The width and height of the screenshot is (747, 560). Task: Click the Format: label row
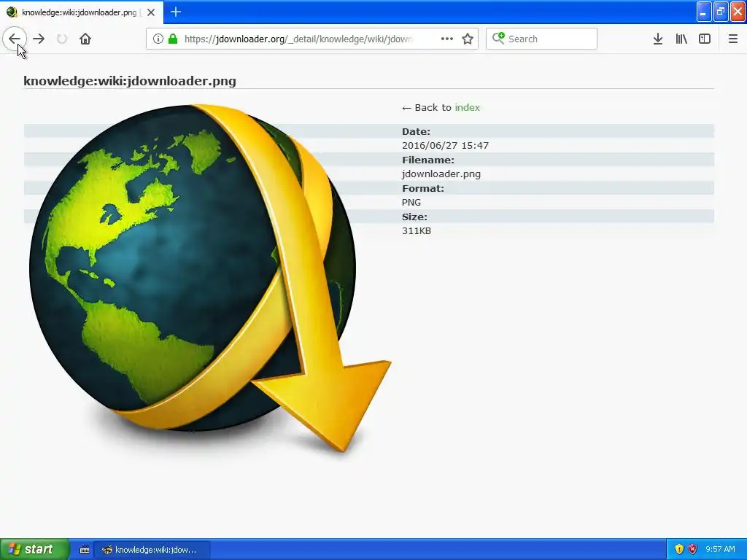point(369,188)
